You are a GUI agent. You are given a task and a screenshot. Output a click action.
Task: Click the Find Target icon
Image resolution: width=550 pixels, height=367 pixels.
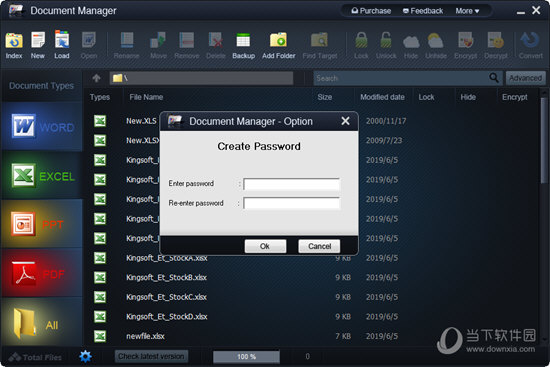320,40
